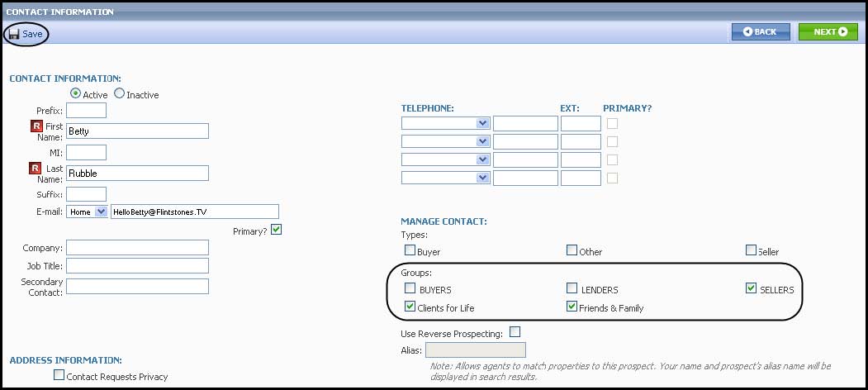Click the Save floppy disk icon
This screenshot has width=868, height=390.
[14, 34]
